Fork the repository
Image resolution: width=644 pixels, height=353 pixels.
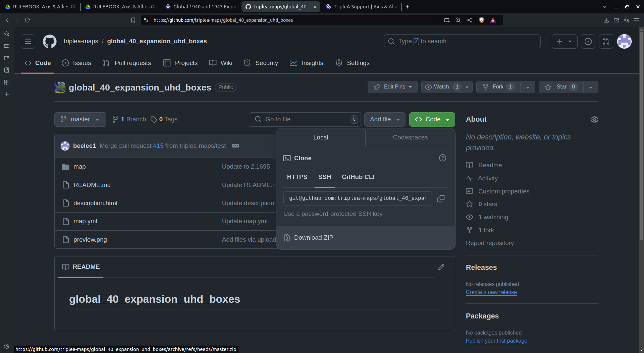pos(498,87)
